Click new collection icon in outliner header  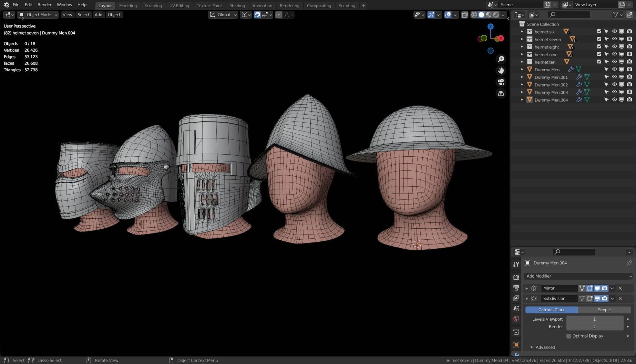coord(629,15)
